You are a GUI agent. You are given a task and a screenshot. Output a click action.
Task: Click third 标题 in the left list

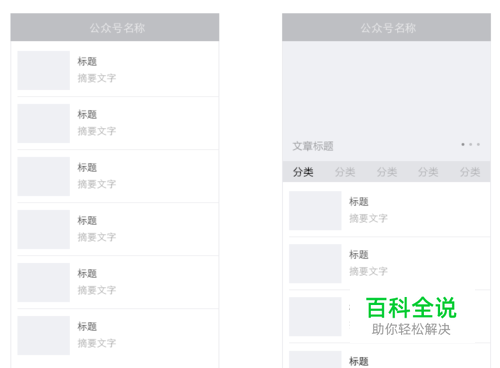[87, 167]
